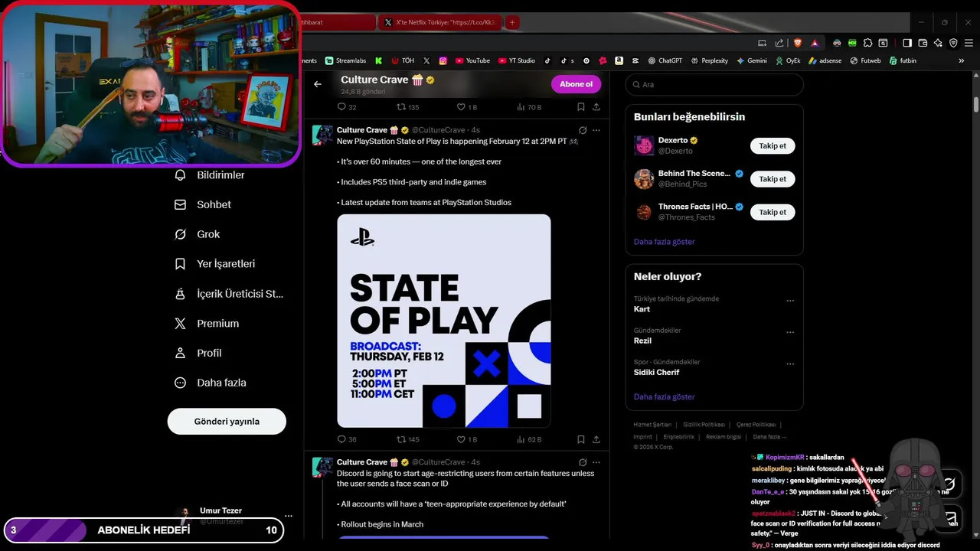Ask Grok about the State of Play tweet
Viewport: 980px width, 551px height.
(x=583, y=130)
